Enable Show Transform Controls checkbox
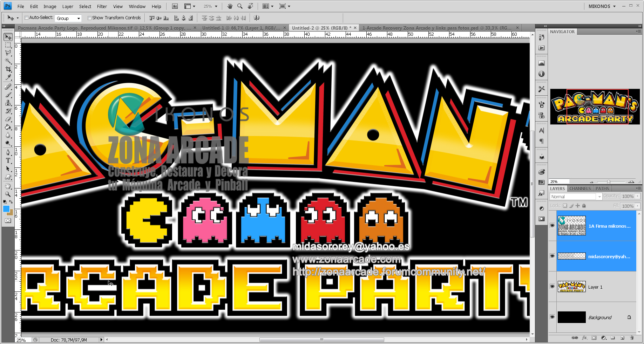644x344 pixels. click(89, 18)
